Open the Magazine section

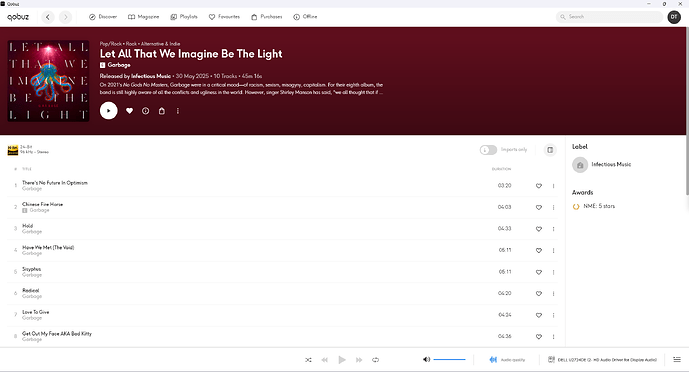pos(143,17)
